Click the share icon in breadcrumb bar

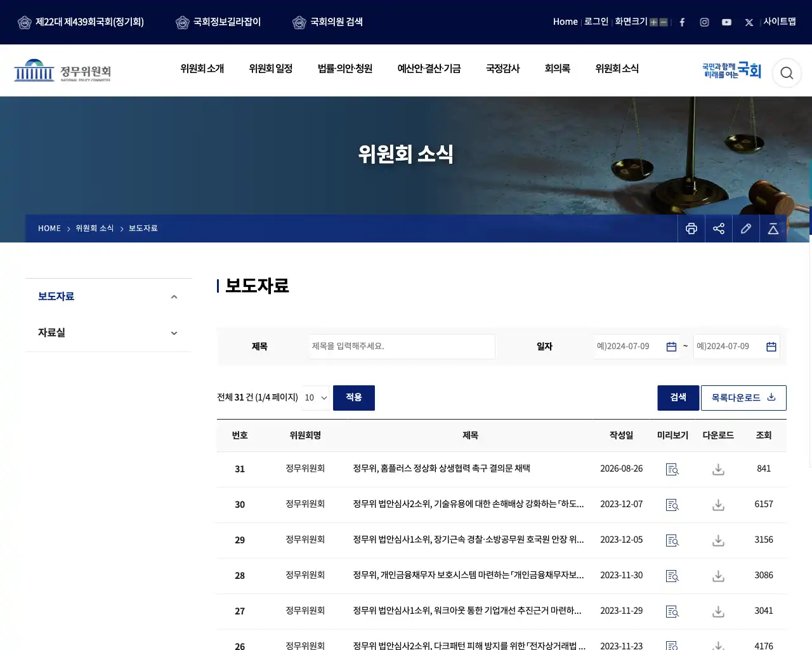[x=719, y=229]
